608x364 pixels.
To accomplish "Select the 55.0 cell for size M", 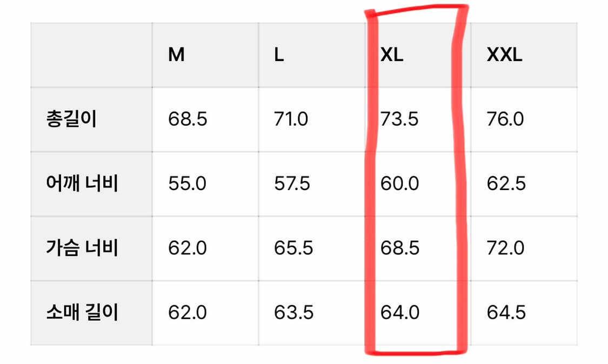I will pyautogui.click(x=187, y=184).
